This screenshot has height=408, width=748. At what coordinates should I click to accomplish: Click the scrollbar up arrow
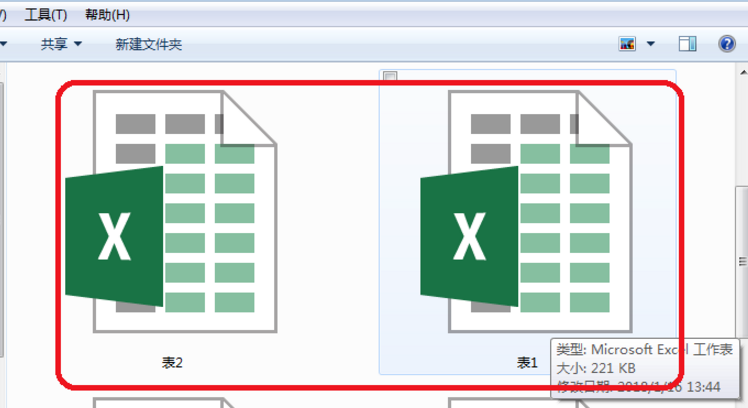[743, 73]
